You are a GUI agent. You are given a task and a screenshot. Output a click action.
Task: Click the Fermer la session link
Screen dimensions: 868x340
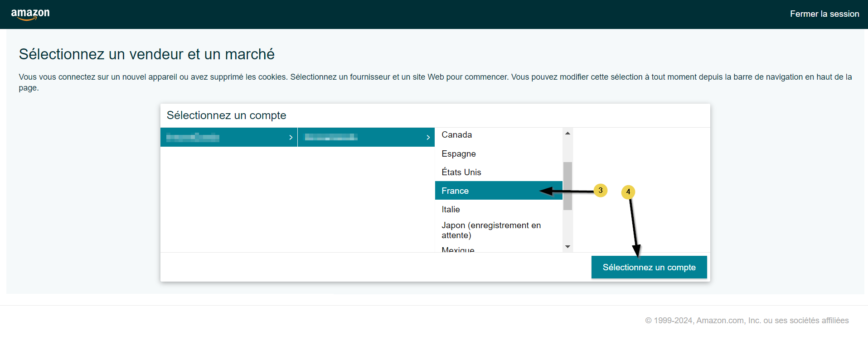(x=824, y=14)
